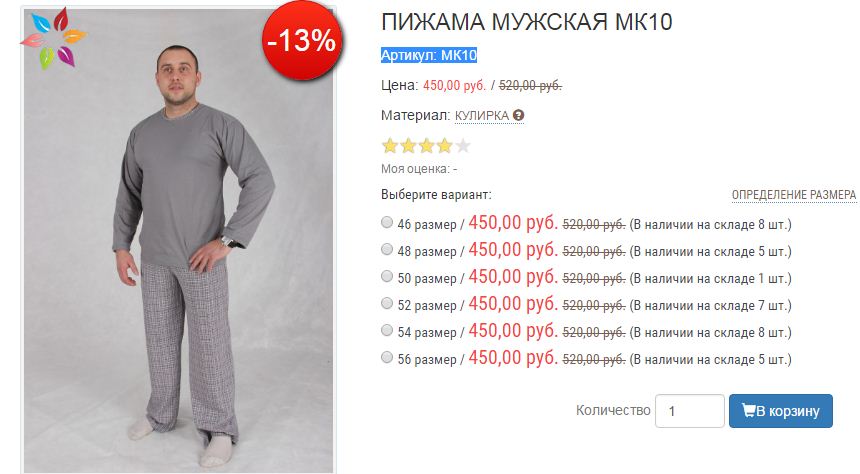860x474 pixels.
Task: Open the КУЛИРКА material link
Action: pyautogui.click(x=482, y=116)
